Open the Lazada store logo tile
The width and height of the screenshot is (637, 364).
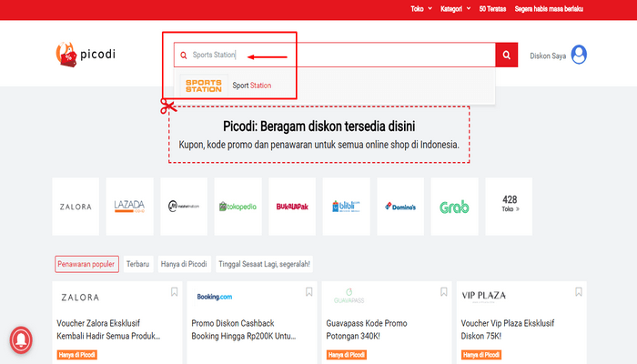[129, 207]
